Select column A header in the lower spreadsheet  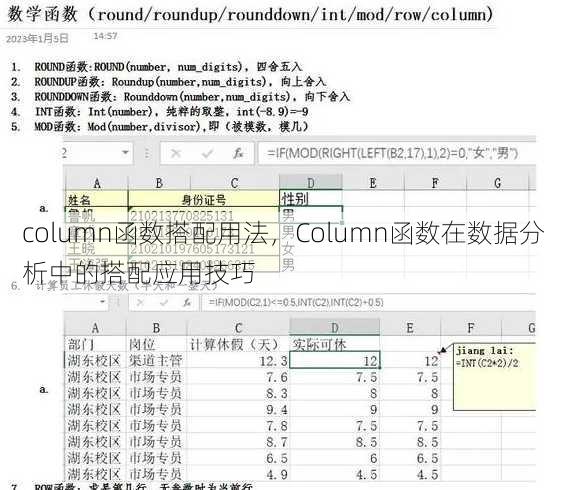pos(95,328)
